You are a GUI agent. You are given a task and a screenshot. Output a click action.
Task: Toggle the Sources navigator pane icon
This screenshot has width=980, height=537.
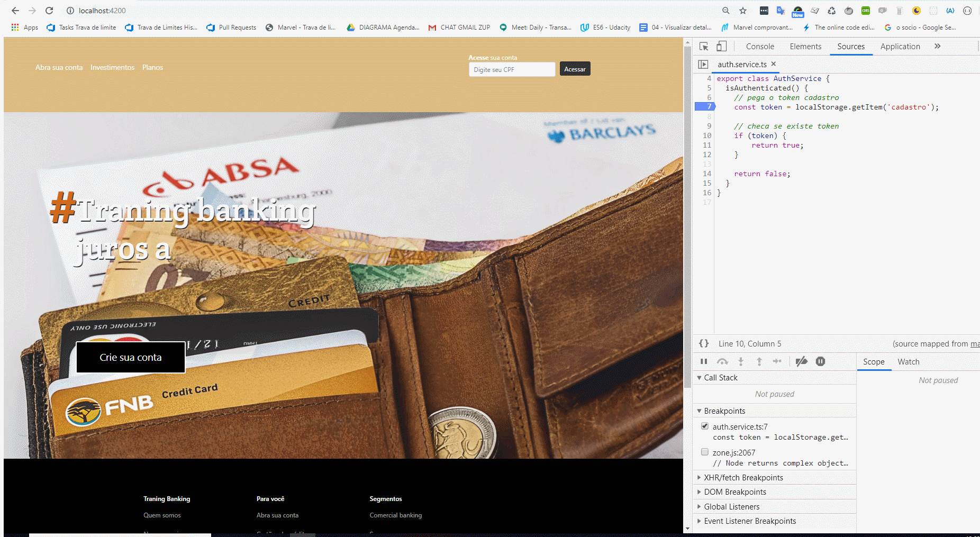pos(703,65)
